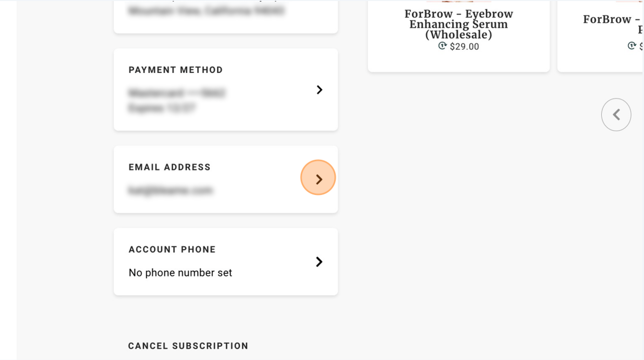Open ForBrow Eyebrow Enhancing Serum product title
644x360 pixels.
(459, 24)
